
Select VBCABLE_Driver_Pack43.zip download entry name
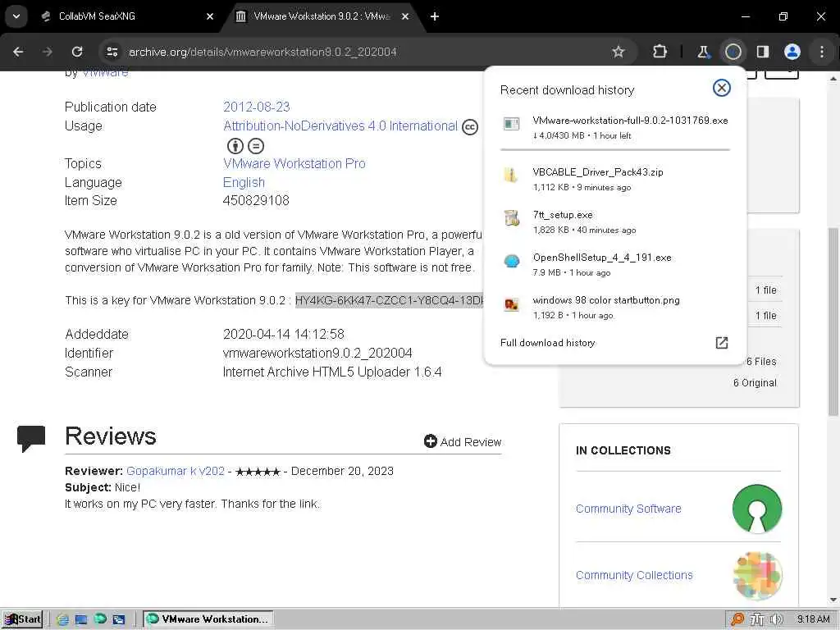pyautogui.click(x=598, y=172)
